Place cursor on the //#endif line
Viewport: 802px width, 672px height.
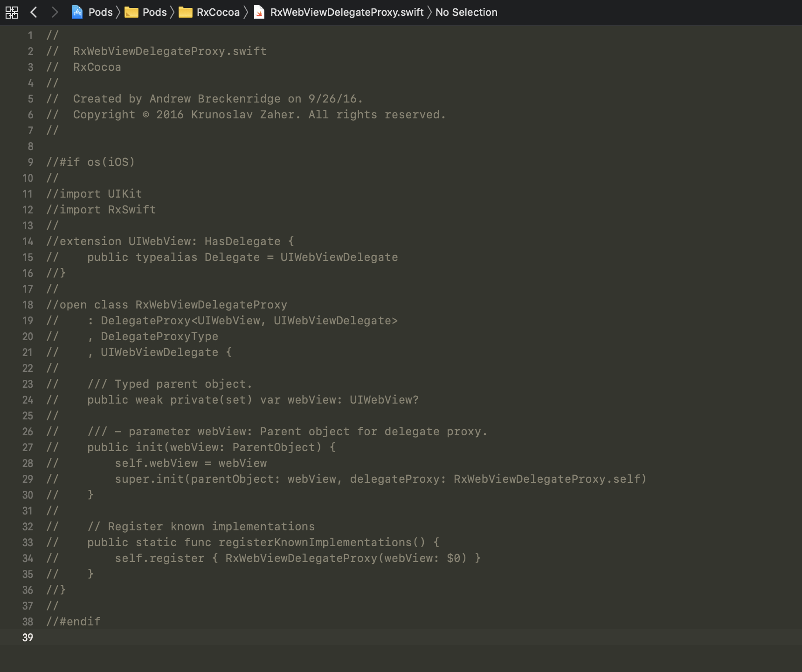point(74,622)
